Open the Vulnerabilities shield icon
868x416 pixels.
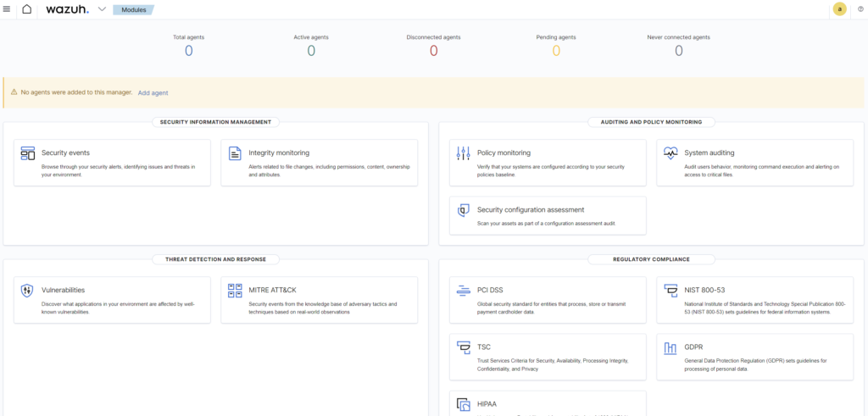pyautogui.click(x=27, y=291)
